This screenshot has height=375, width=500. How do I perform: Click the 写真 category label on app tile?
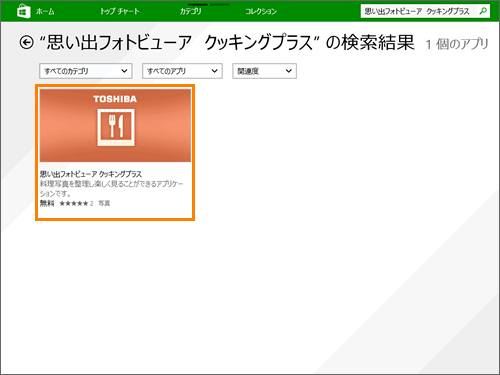(104, 203)
